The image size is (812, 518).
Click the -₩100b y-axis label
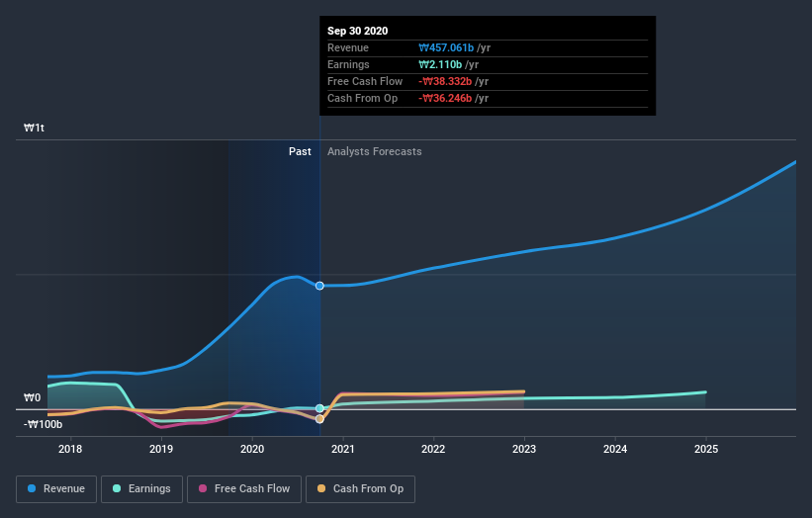coord(43,424)
